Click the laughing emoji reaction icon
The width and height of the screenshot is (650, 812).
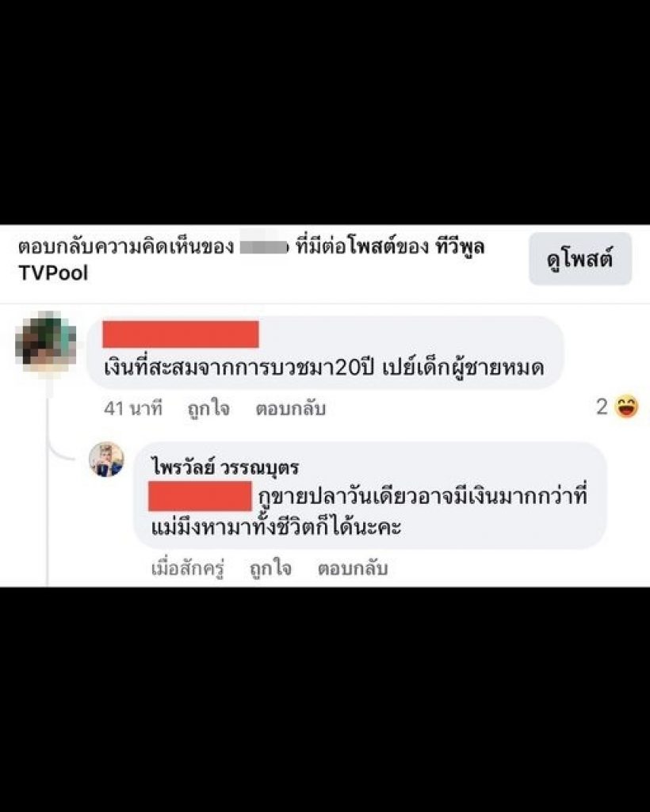626,406
